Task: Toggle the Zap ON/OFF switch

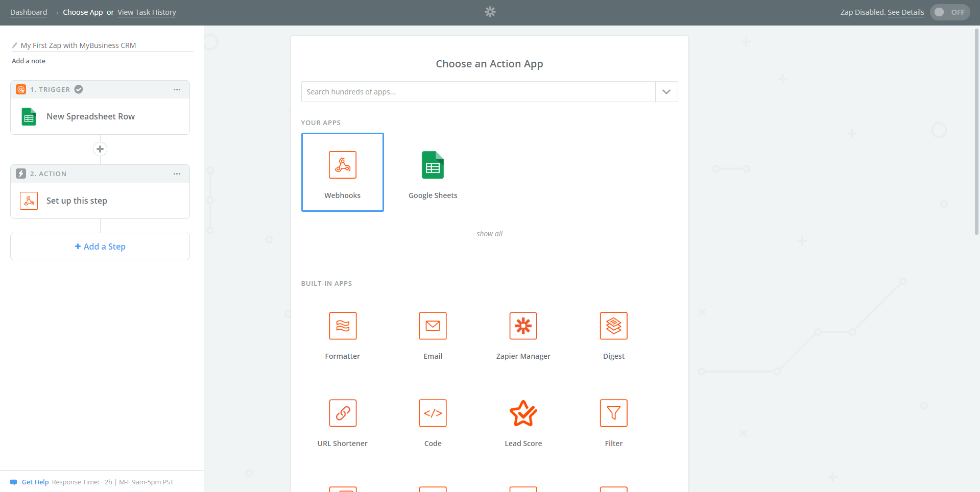Action: (x=949, y=12)
